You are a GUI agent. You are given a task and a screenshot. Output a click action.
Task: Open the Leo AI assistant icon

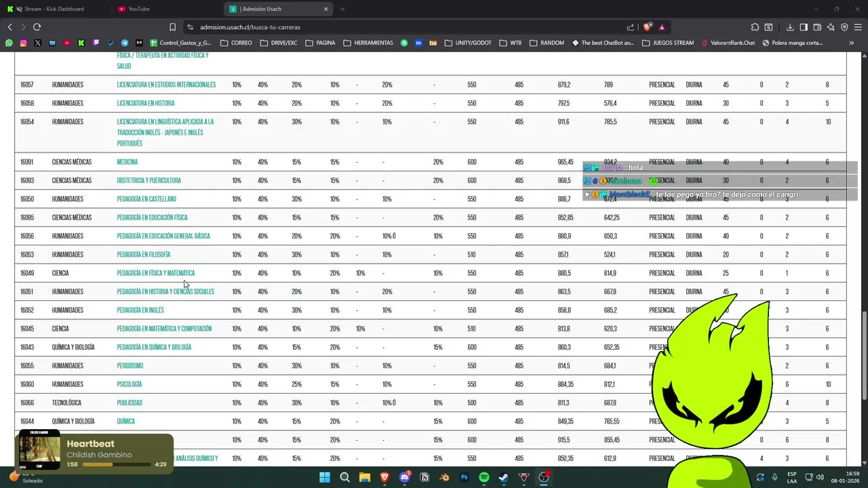coord(831,27)
